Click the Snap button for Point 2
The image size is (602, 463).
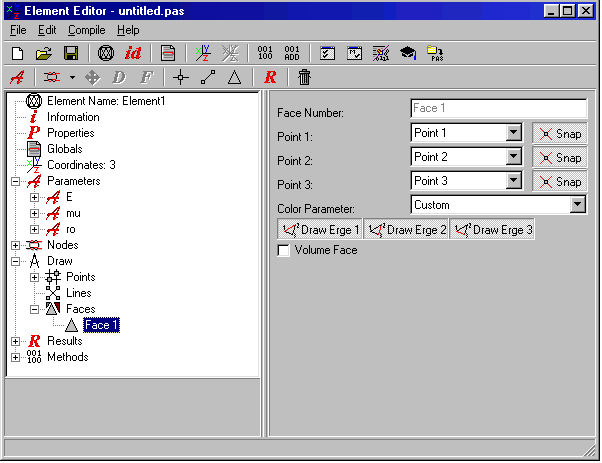tap(559, 157)
